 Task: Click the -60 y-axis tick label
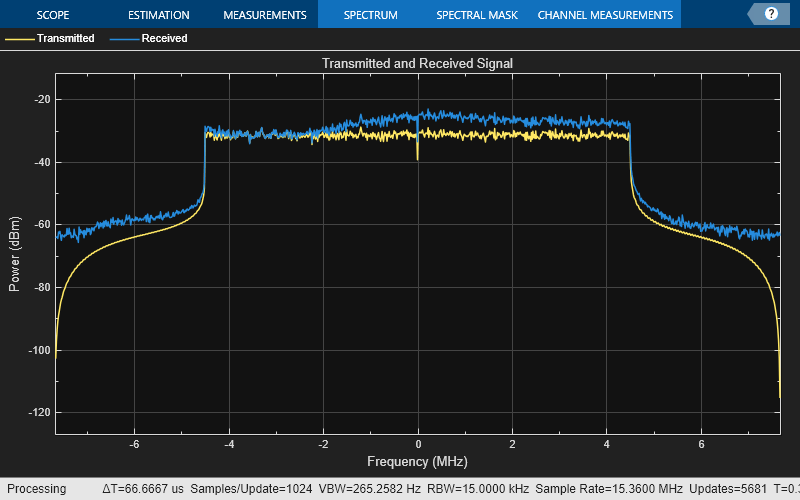42,224
